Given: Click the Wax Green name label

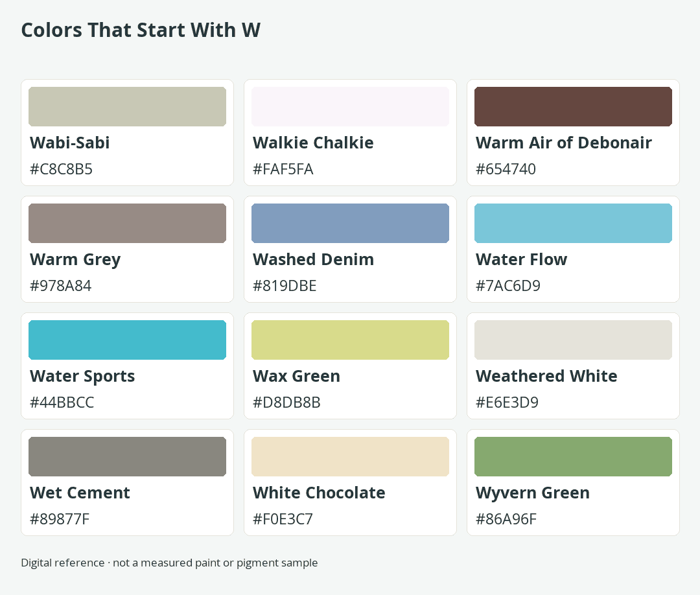Looking at the screenshot, I should [296, 376].
